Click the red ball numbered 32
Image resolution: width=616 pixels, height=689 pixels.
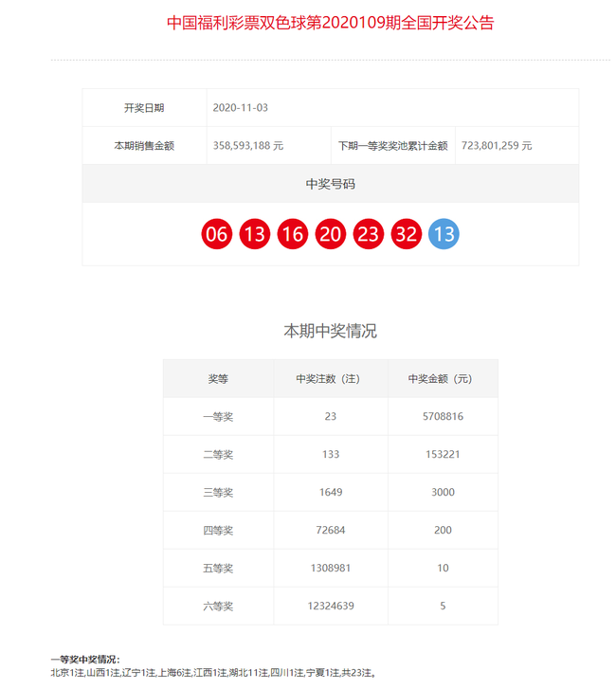[407, 234]
